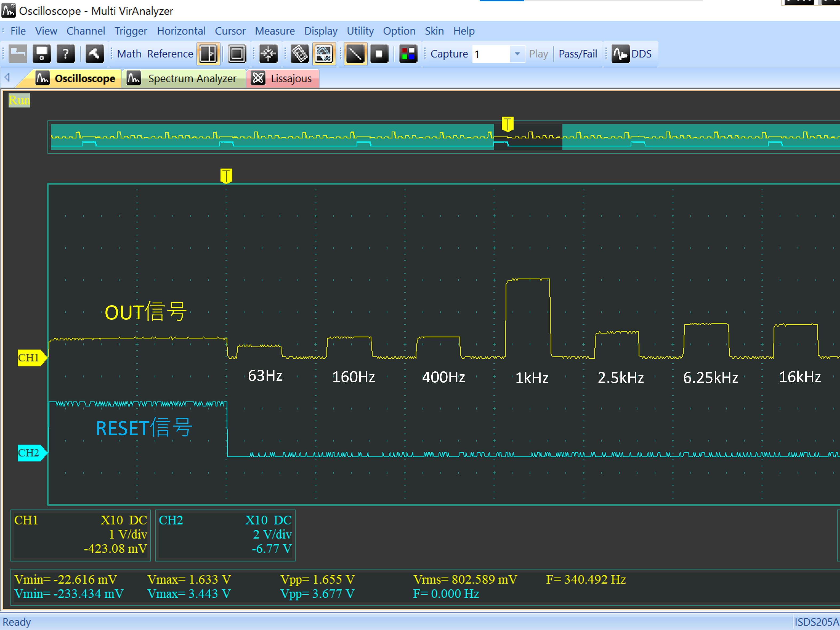Viewport: 840px width, 630px height.
Task: Click the Math button in toolbar
Action: [x=129, y=54]
